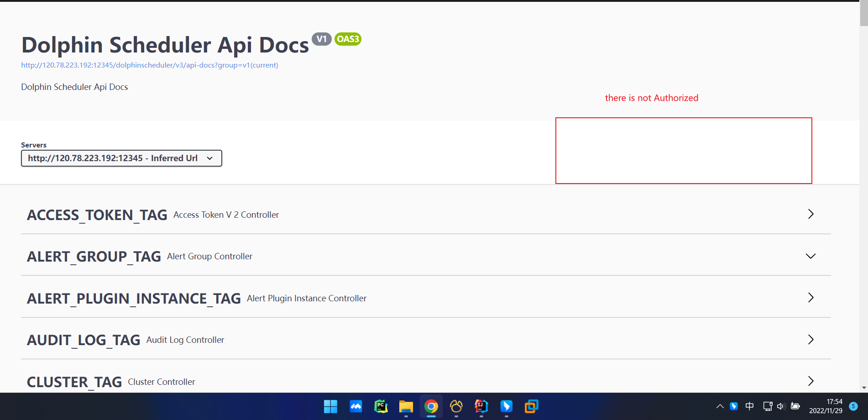The image size is (868, 420).
Task: Check battery status in the tray
Action: [795, 406]
